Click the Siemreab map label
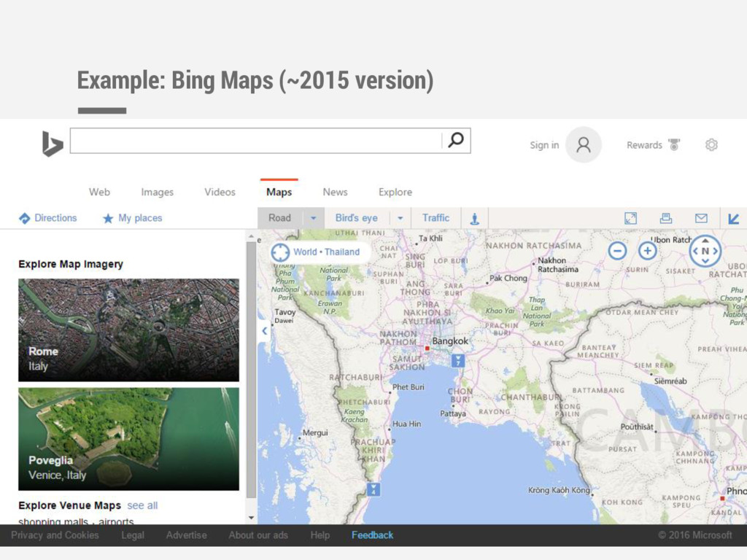 [670, 381]
